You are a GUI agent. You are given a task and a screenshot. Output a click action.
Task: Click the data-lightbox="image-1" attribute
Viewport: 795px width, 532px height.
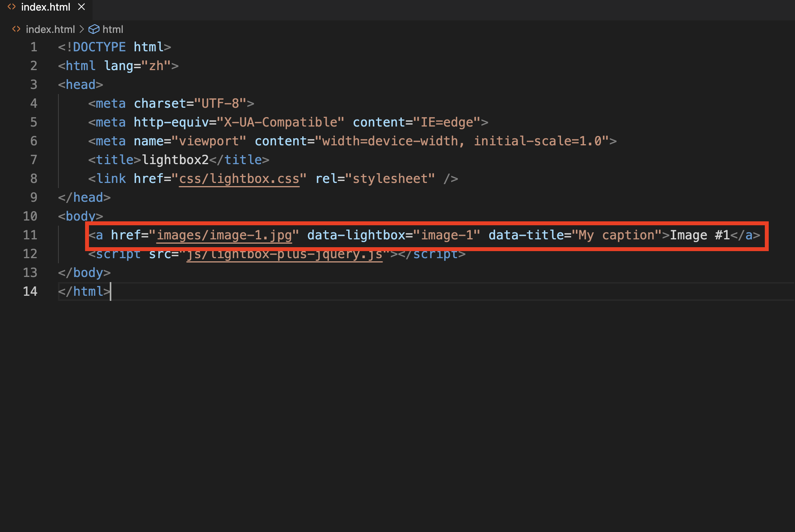click(394, 235)
